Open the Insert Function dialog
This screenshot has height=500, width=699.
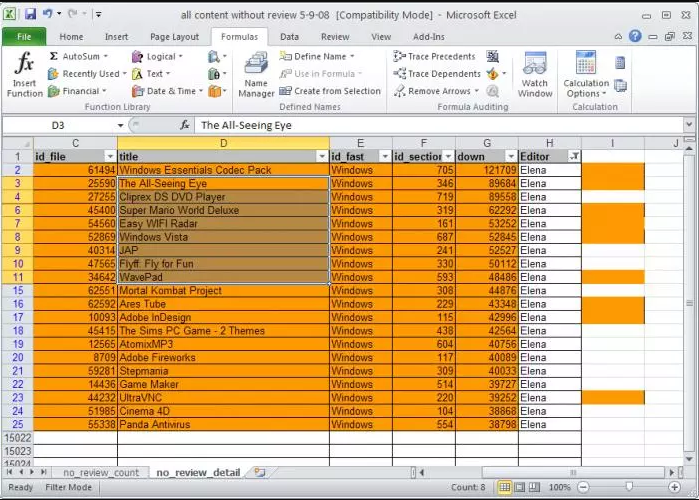point(25,74)
